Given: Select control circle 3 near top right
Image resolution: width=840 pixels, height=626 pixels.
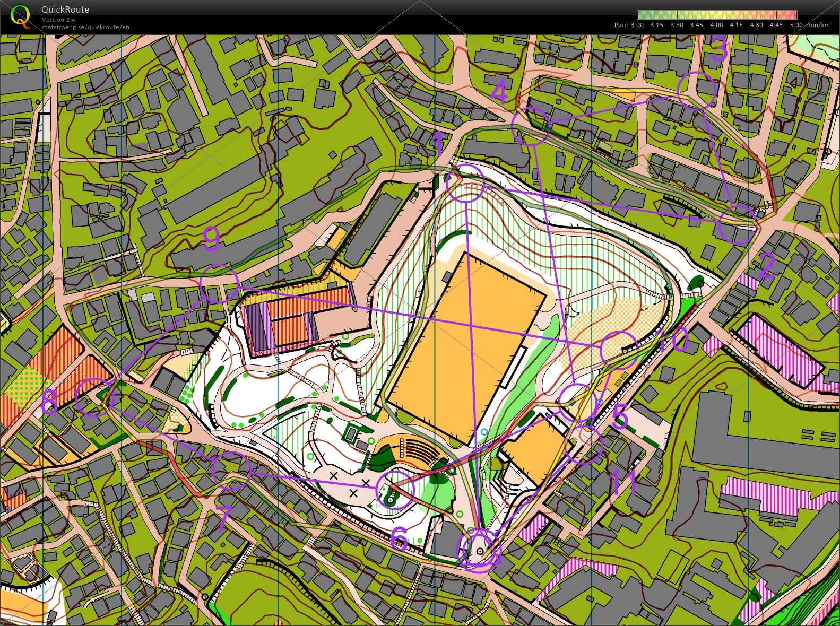Looking at the screenshot, I should click(697, 90).
